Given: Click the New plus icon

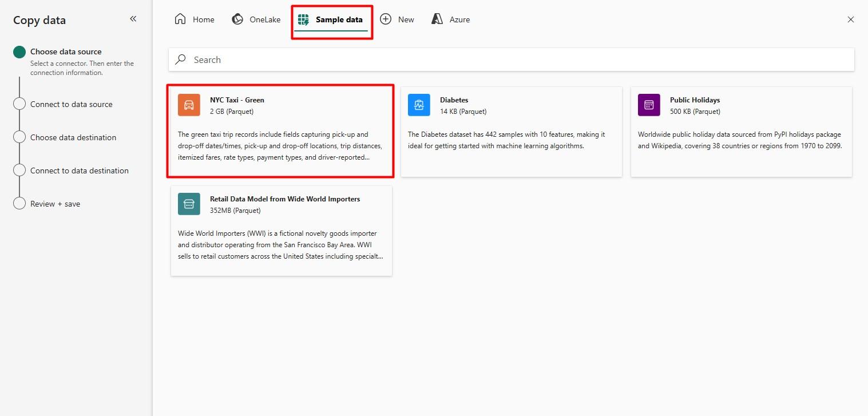Looking at the screenshot, I should click(x=386, y=19).
